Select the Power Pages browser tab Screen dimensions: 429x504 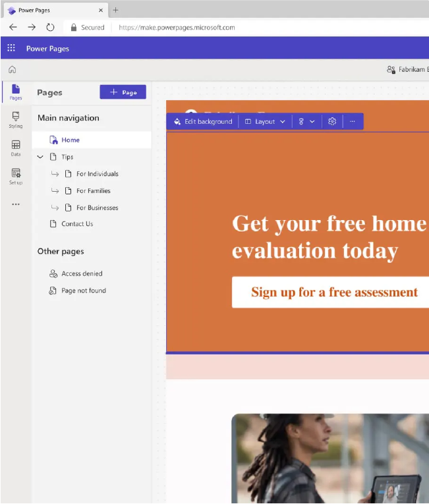pyautogui.click(x=55, y=11)
